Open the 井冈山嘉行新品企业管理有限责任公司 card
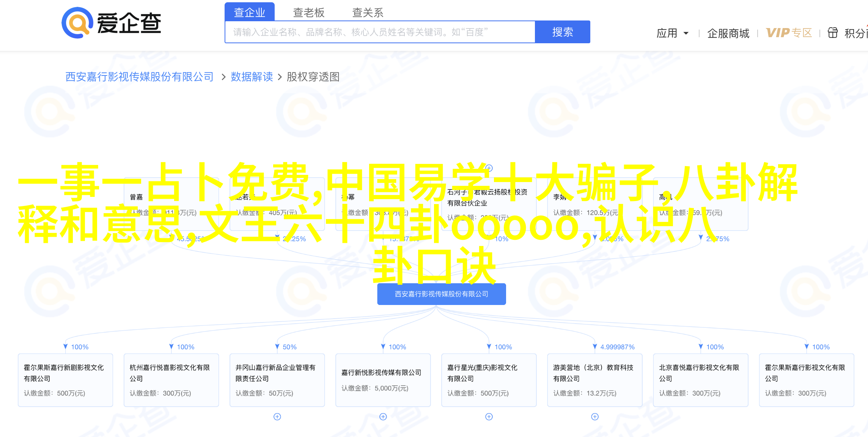868x437 pixels. point(277,380)
